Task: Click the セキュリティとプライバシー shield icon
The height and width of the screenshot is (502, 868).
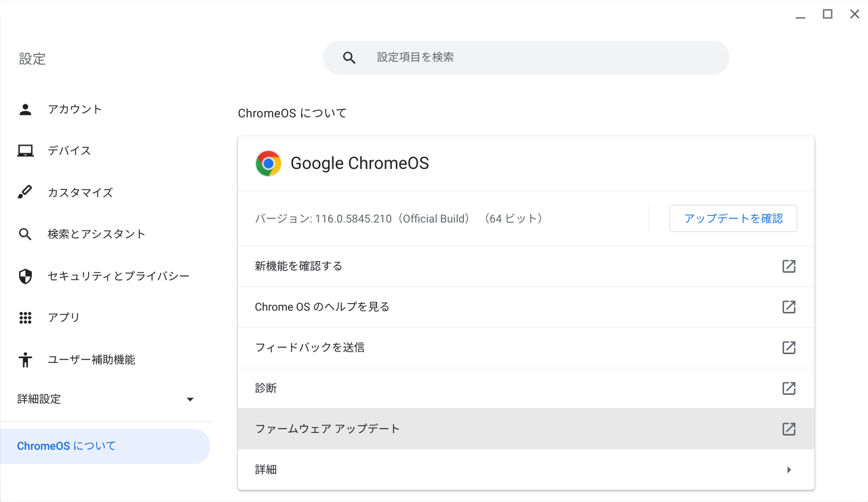Action: 25,275
